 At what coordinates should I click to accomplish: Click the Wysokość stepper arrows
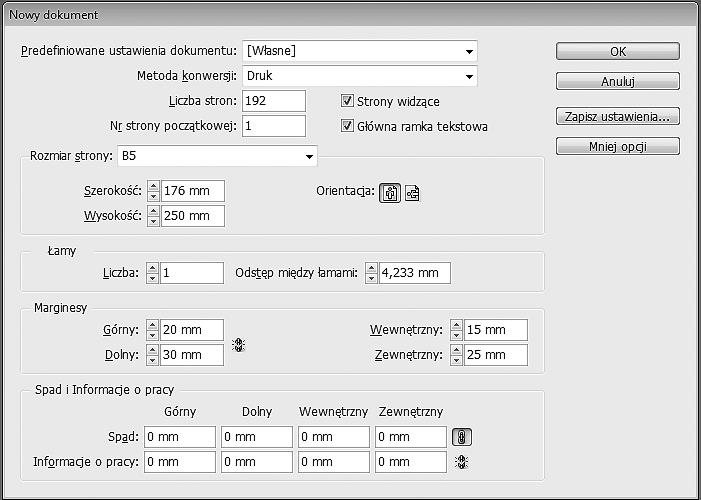click(x=153, y=216)
